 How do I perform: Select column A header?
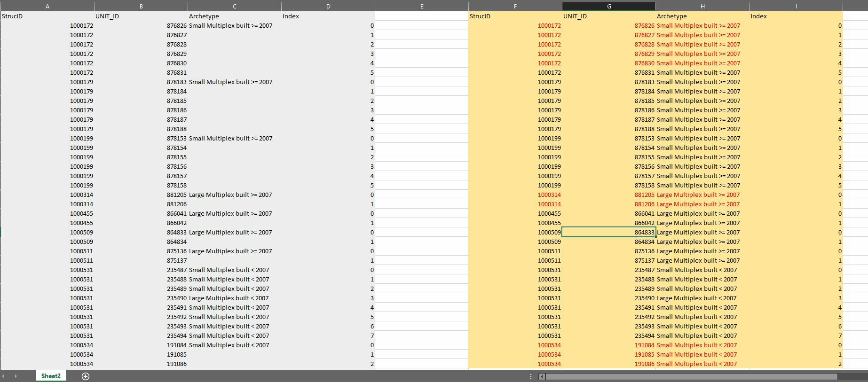click(x=47, y=6)
